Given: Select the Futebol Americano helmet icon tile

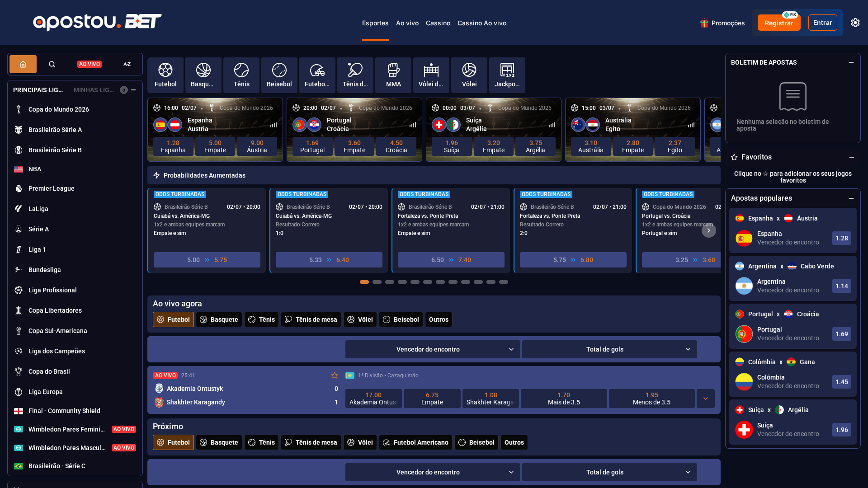Looking at the screenshot, I should pyautogui.click(x=317, y=75).
